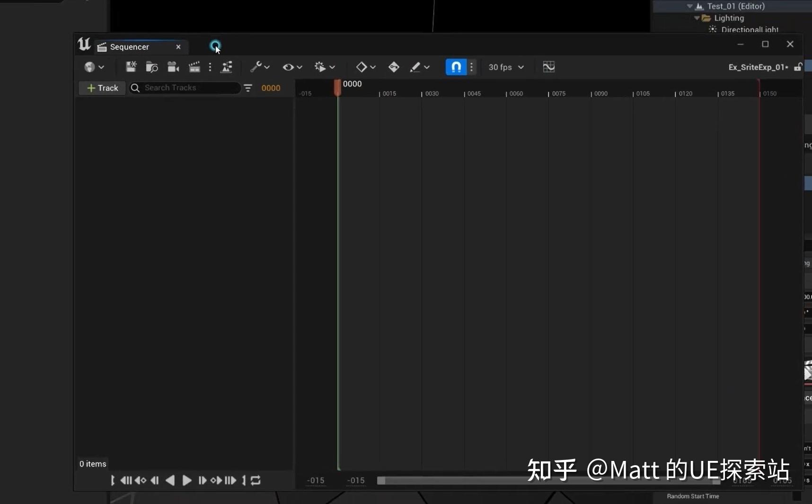Click the Random Start Time label

[693, 496]
